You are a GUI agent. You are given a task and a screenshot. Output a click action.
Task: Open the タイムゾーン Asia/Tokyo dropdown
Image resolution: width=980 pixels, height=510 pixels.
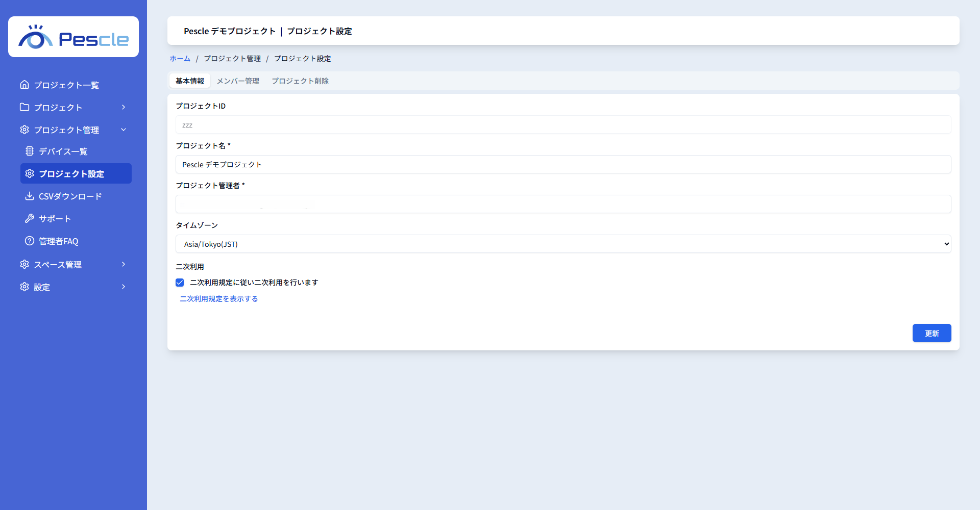563,244
